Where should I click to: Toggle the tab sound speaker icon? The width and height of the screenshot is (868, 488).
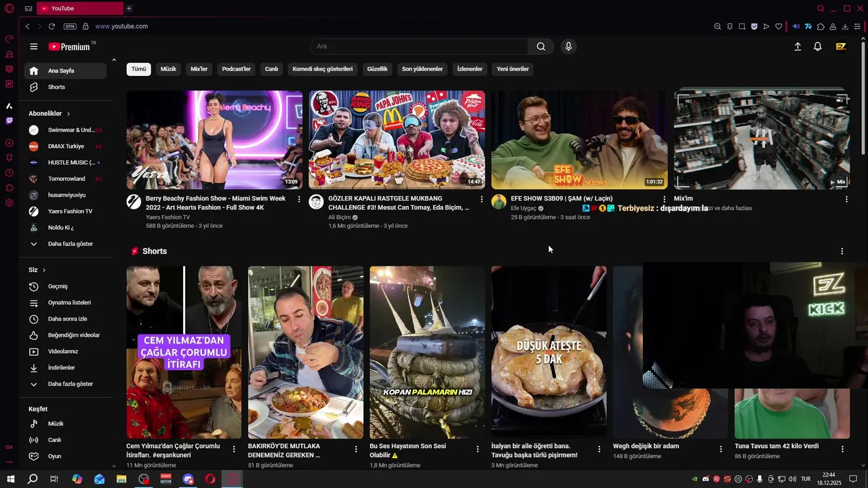click(x=796, y=26)
